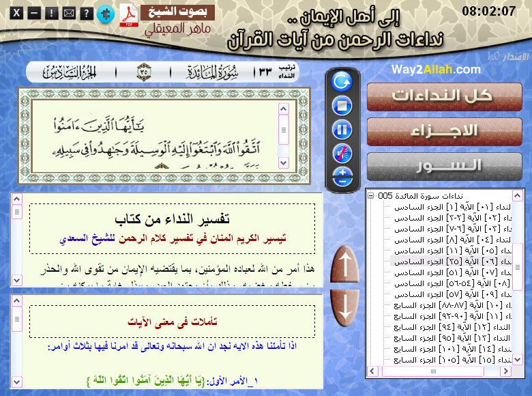Click the reciter name ماهر المعيقلي

click(178, 29)
